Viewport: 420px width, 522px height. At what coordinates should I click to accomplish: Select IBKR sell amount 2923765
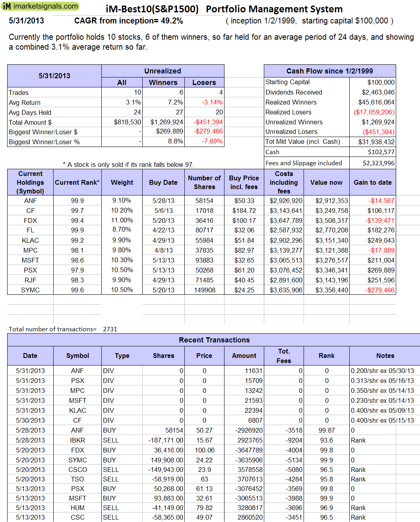coord(250,440)
